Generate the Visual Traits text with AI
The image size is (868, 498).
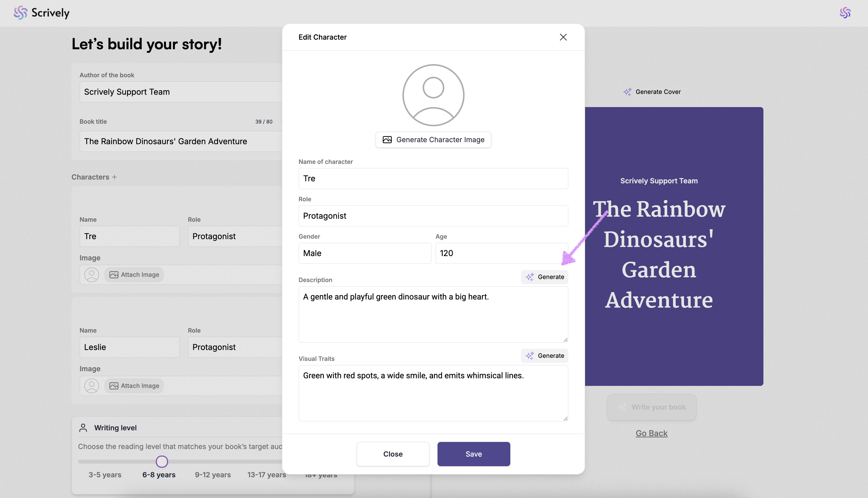click(x=544, y=356)
